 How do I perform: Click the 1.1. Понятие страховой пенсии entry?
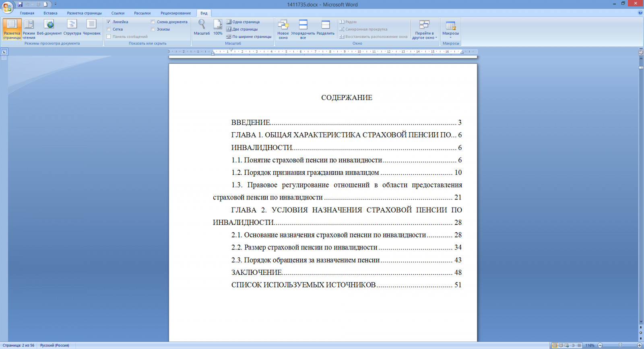coord(347,160)
